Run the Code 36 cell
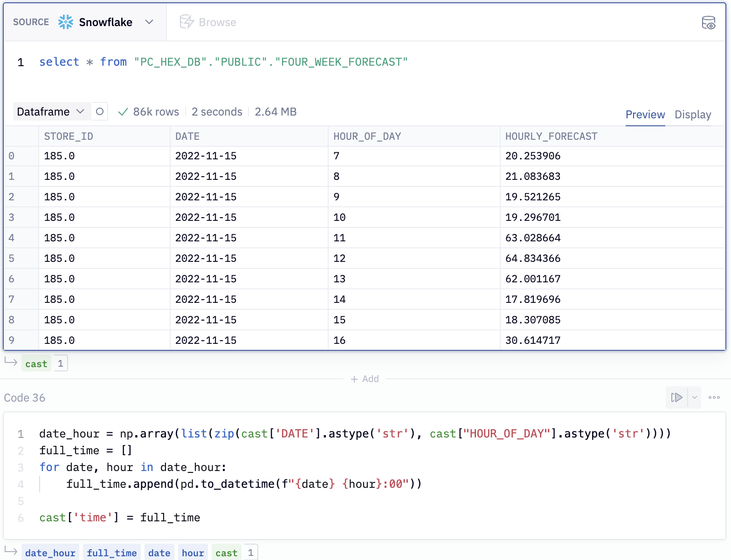The image size is (731, 560). [x=676, y=397]
